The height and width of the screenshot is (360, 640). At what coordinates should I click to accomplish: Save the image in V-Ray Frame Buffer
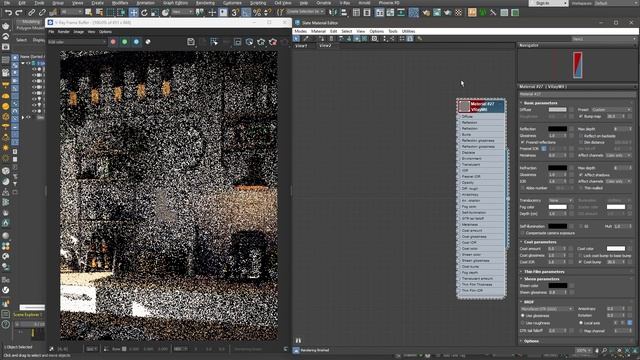click(x=191, y=42)
